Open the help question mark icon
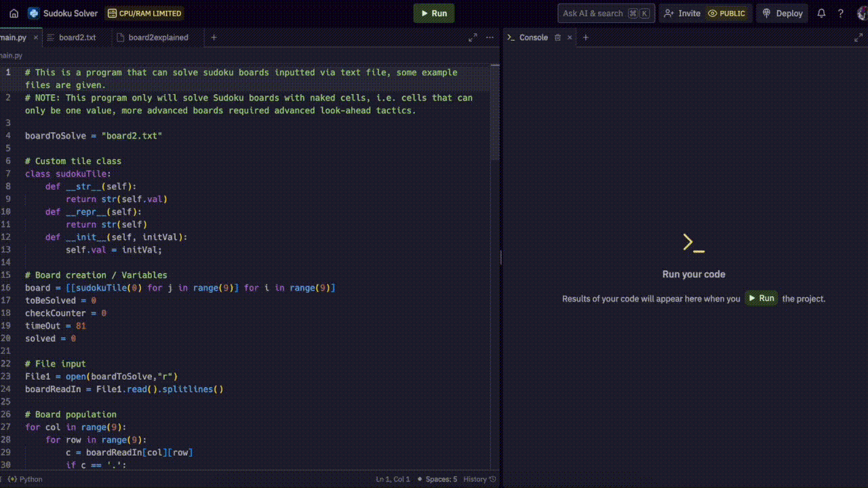This screenshot has width=868, height=488. (x=841, y=14)
